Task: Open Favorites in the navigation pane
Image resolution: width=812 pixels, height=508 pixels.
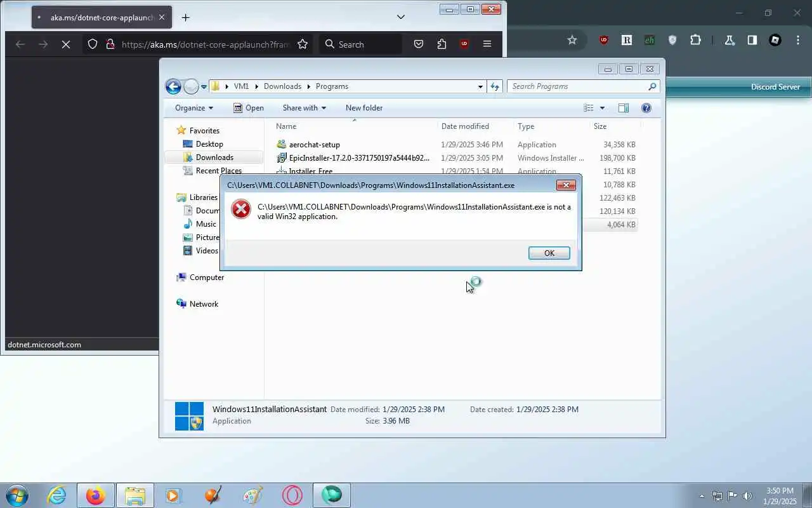Action: [x=204, y=131]
